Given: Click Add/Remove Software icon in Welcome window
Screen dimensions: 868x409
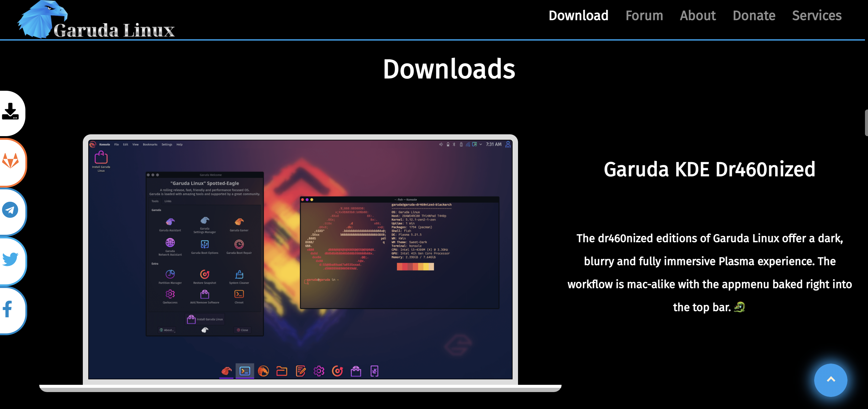Looking at the screenshot, I should pyautogui.click(x=205, y=294).
